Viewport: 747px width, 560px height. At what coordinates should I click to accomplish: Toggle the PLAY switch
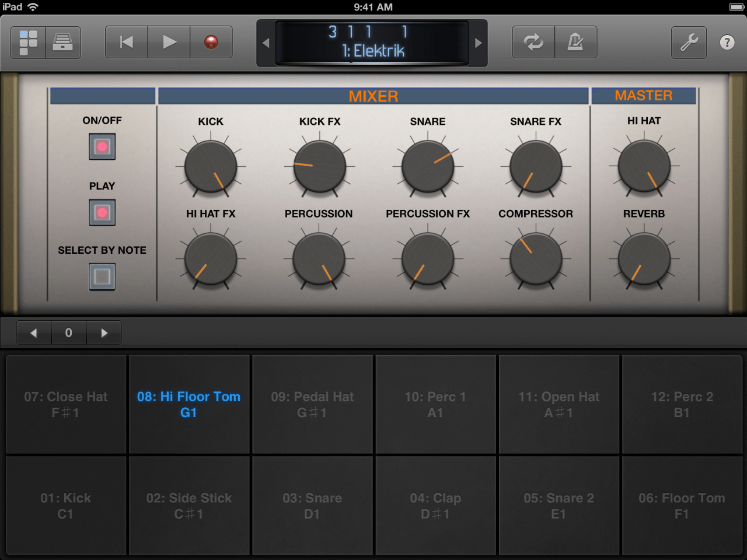point(102,212)
